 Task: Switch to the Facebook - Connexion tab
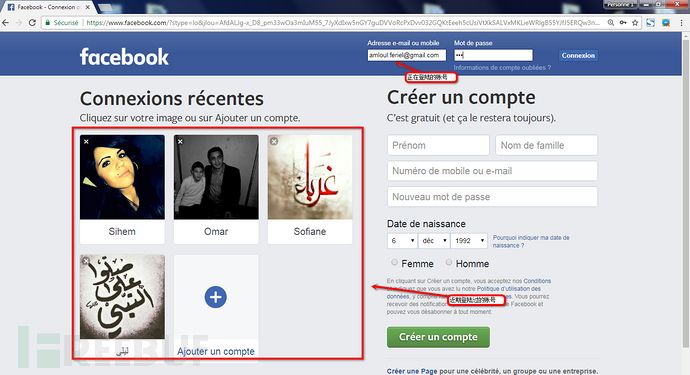49,7
